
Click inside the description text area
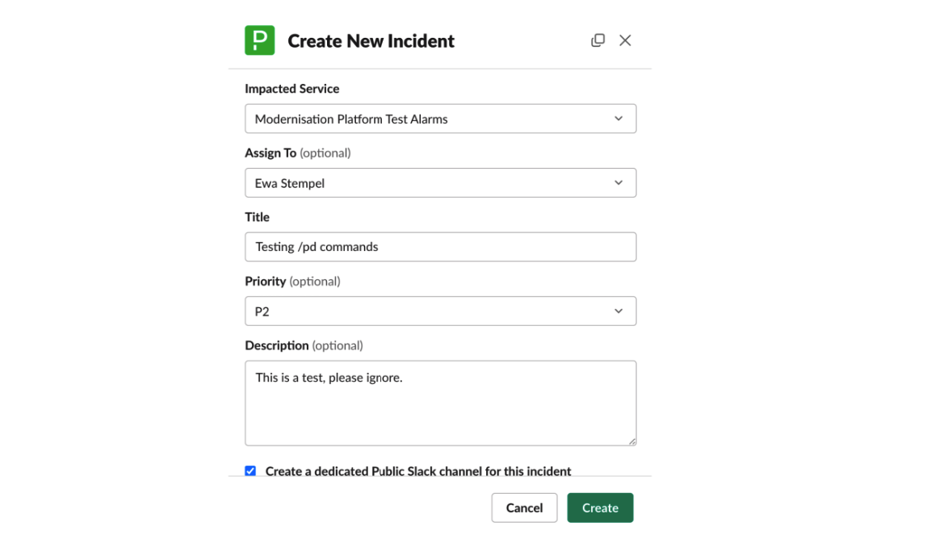point(440,401)
